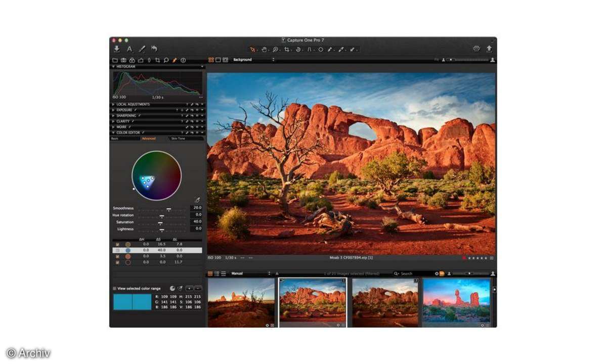Select the first sunset arch thumbnail
Image resolution: width=607 pixels, height=364 pixels.
click(x=241, y=302)
